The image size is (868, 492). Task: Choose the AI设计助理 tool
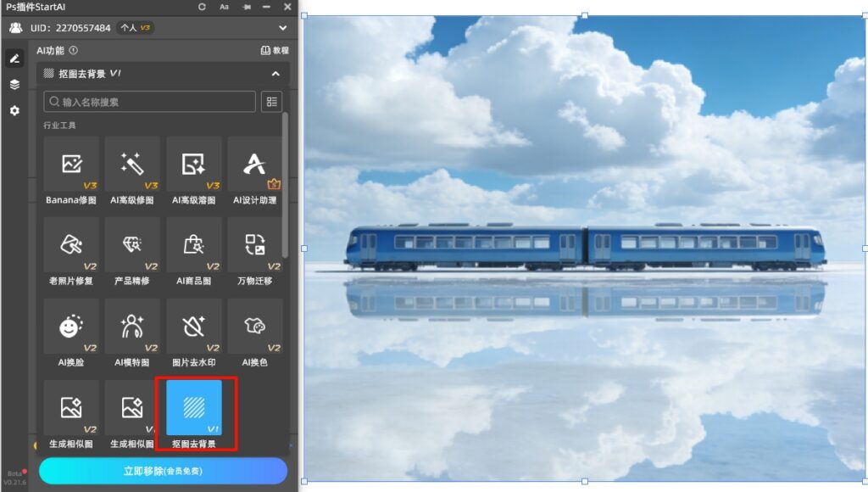pyautogui.click(x=254, y=165)
